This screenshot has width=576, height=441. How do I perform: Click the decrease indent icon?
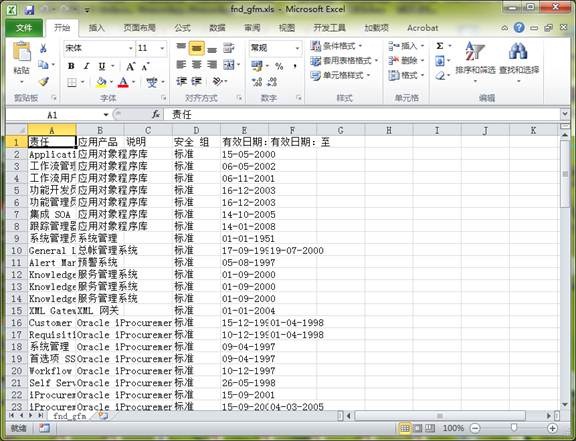pyautogui.click(x=181, y=81)
